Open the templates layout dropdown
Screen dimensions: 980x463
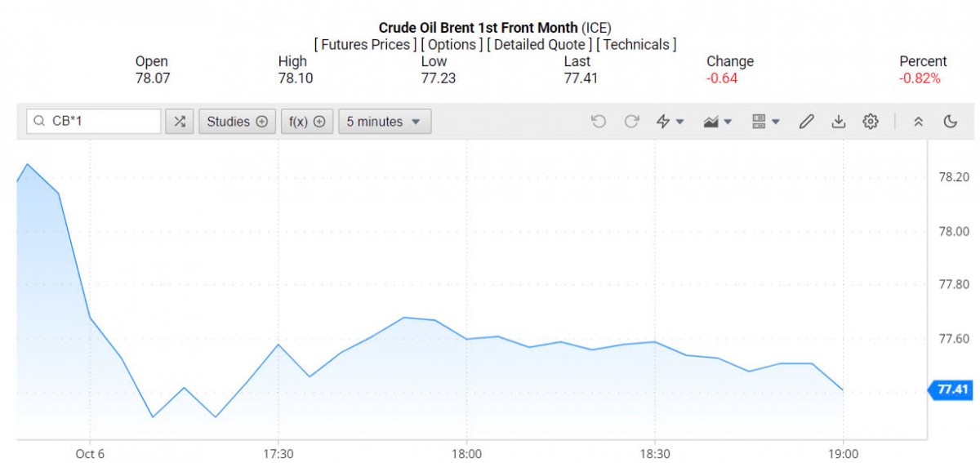click(x=765, y=122)
